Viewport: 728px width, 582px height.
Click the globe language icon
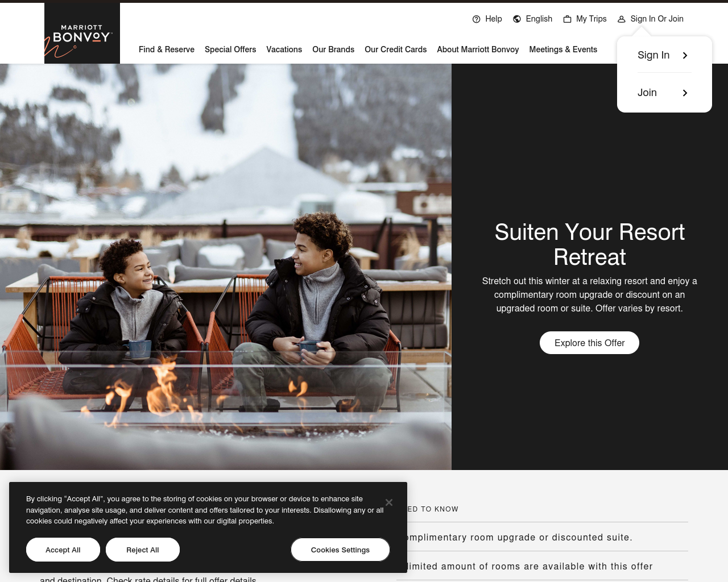(517, 19)
